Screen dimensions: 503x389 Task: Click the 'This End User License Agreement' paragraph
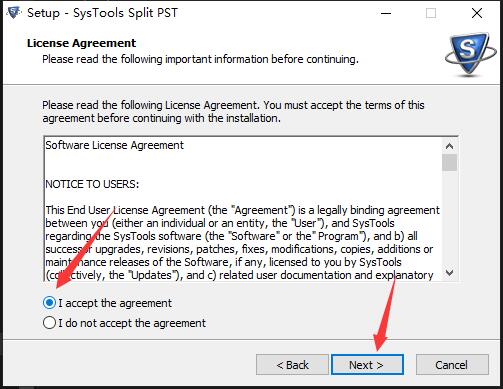pos(242,242)
